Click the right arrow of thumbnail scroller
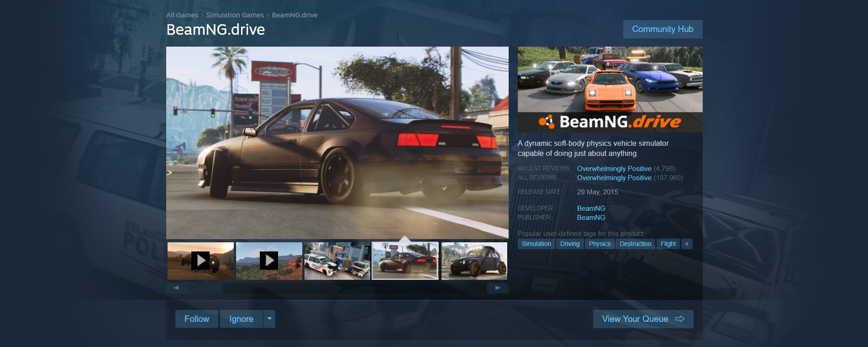The image size is (868, 347). (498, 288)
